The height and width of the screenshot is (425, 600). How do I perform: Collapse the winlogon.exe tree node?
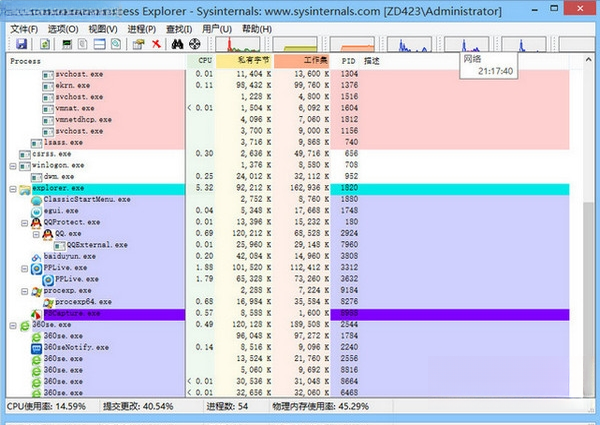[13, 166]
